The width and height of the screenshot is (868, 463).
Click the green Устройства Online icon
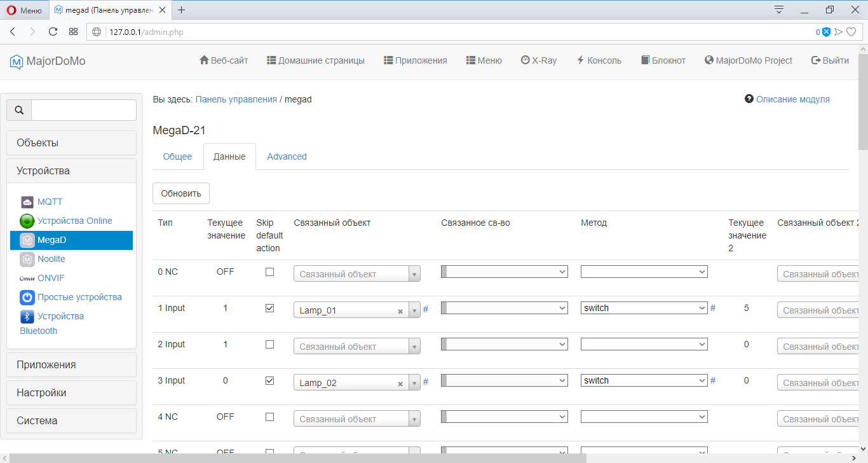coord(27,221)
